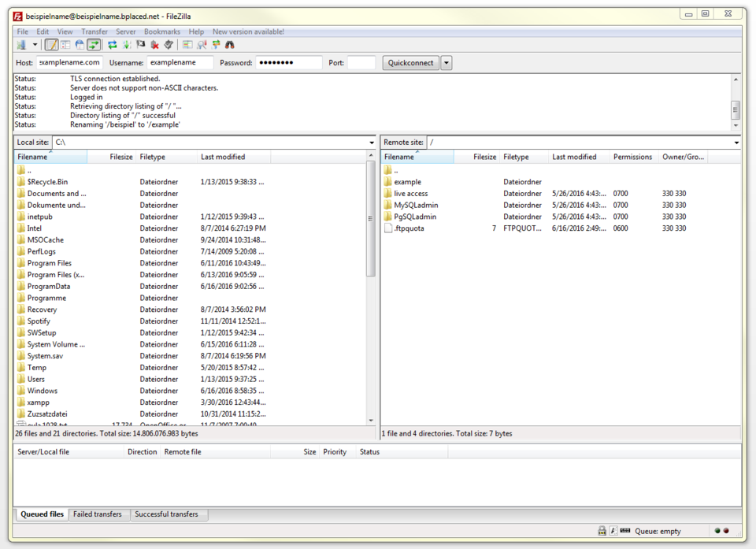This screenshot has height=549, width=756.
Task: Sort remote files by Filetype header
Action: coord(524,157)
